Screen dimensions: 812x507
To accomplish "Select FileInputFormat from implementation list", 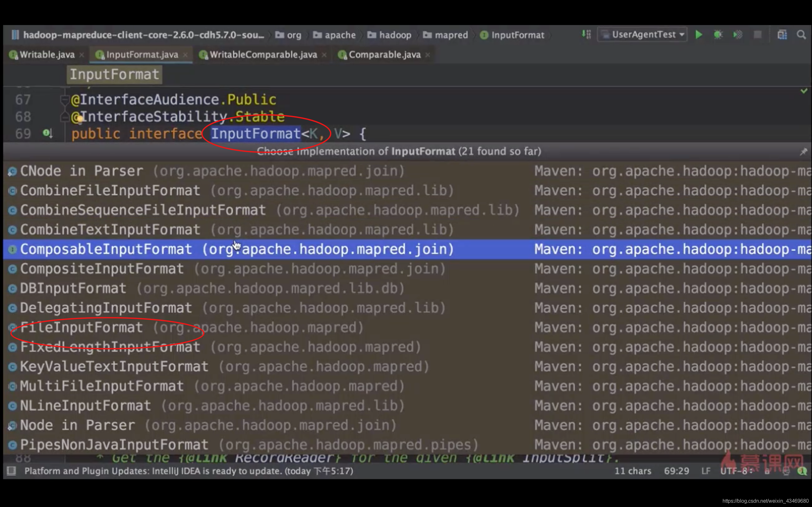I will tap(81, 327).
